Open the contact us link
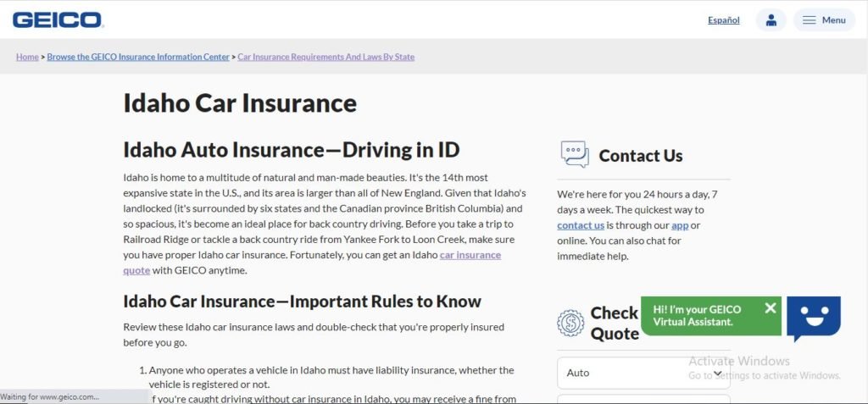Viewport: 868px width, 404px height. tap(580, 225)
